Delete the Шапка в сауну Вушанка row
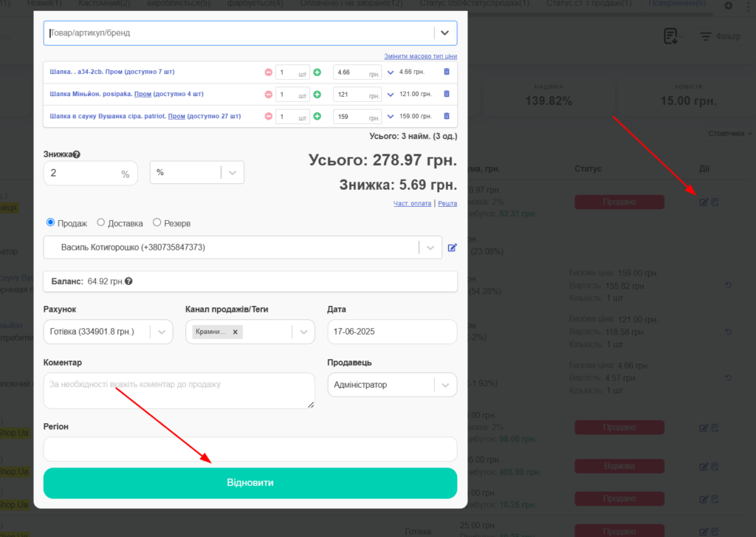 click(447, 116)
